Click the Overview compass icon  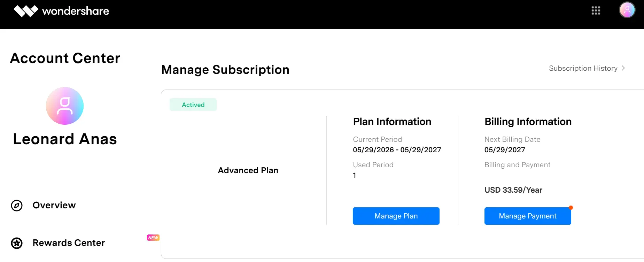click(x=17, y=206)
